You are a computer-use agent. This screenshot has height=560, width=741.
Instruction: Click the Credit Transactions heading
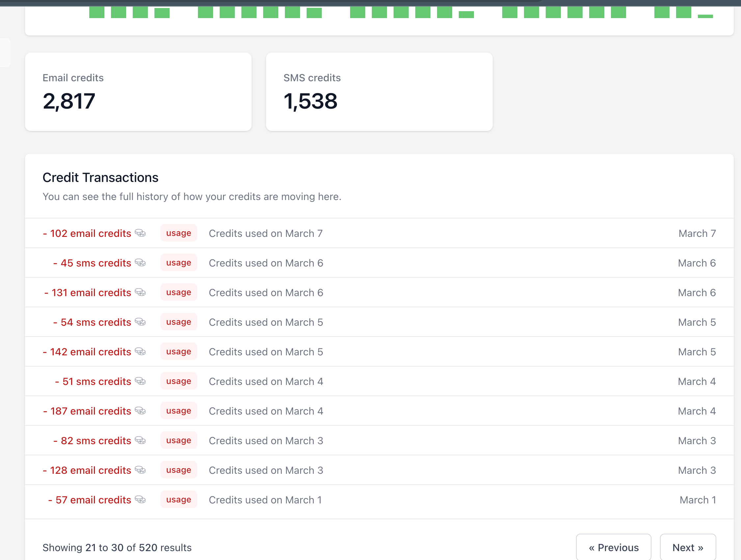coord(100,177)
